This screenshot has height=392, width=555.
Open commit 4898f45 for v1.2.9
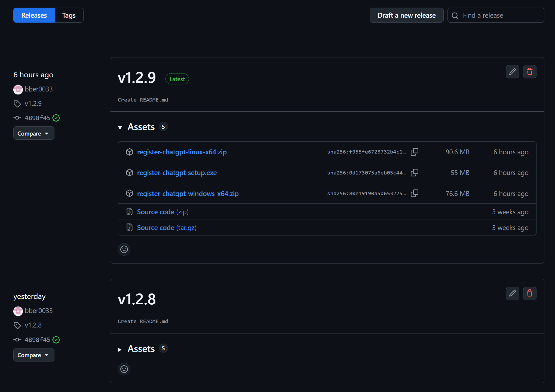[x=38, y=118]
